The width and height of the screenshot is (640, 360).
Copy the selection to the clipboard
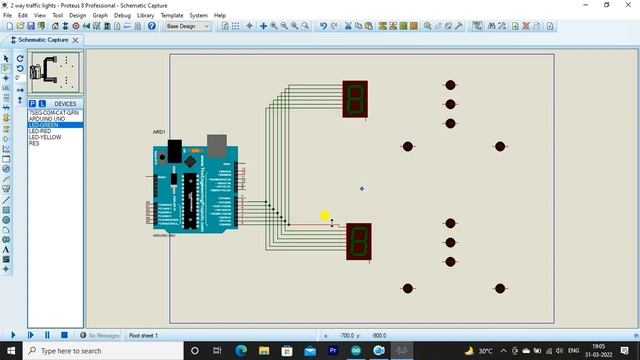[359, 26]
